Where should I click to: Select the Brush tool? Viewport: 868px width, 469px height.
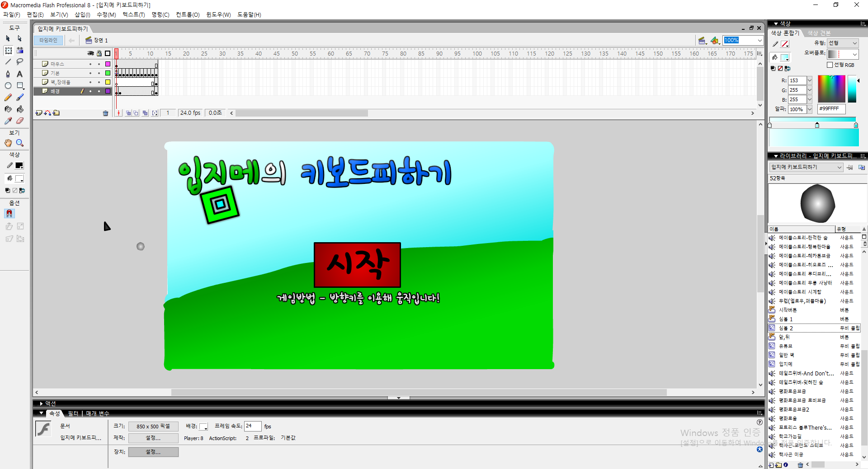tap(20, 97)
